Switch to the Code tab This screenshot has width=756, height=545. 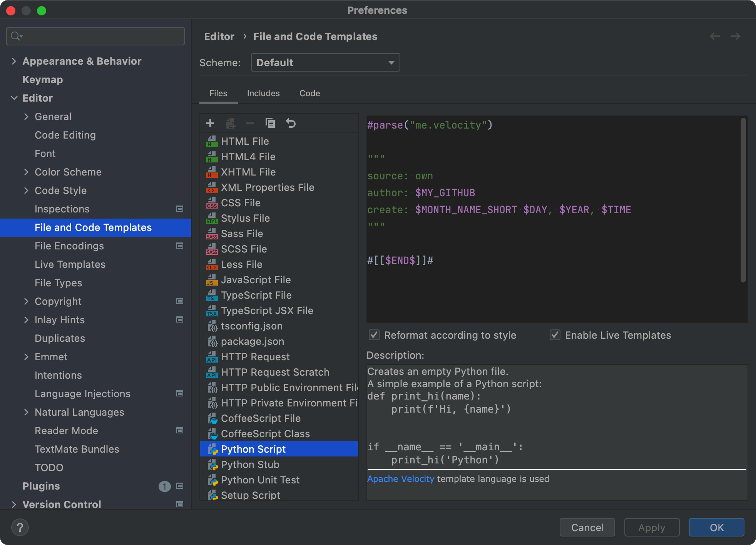point(309,94)
